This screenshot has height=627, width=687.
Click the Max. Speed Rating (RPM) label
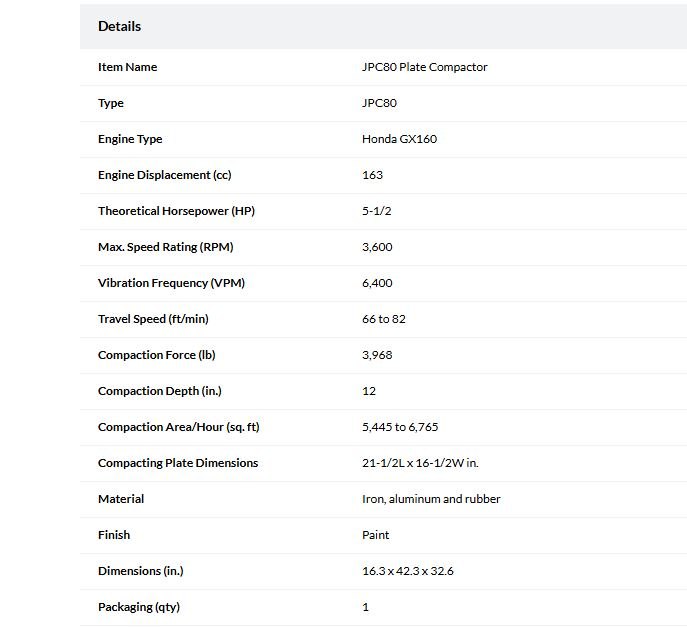166,247
